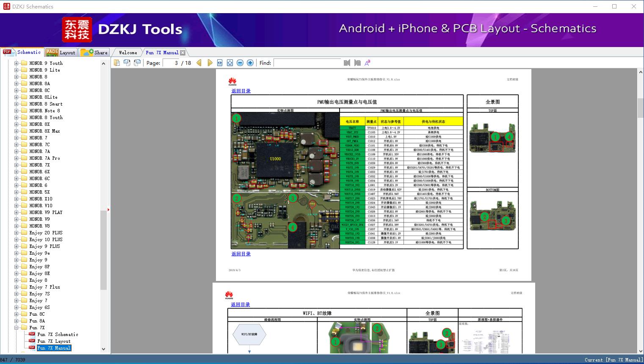Click the Enjoy 20 PLUS folder icon
Viewport: 644px width, 364px height.
click(24, 233)
